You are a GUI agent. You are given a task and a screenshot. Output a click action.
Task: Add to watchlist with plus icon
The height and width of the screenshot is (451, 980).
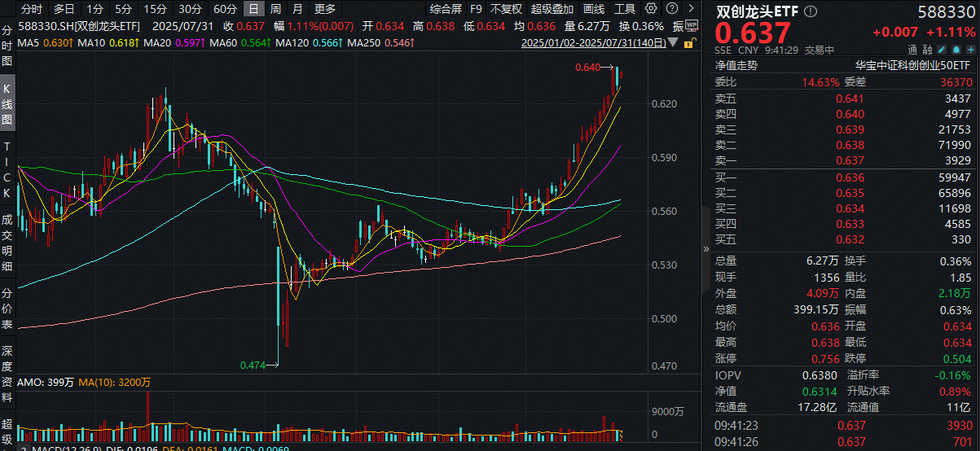point(970,50)
